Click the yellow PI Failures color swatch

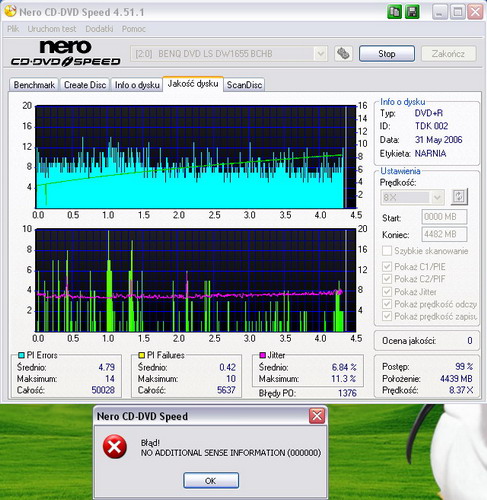tap(142, 355)
